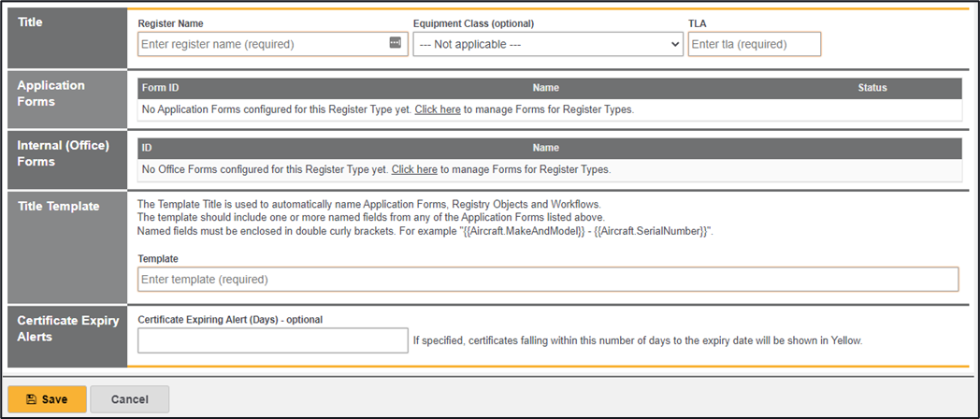Click the Register Name input field
This screenshot has width=980, height=419.
pos(272,44)
